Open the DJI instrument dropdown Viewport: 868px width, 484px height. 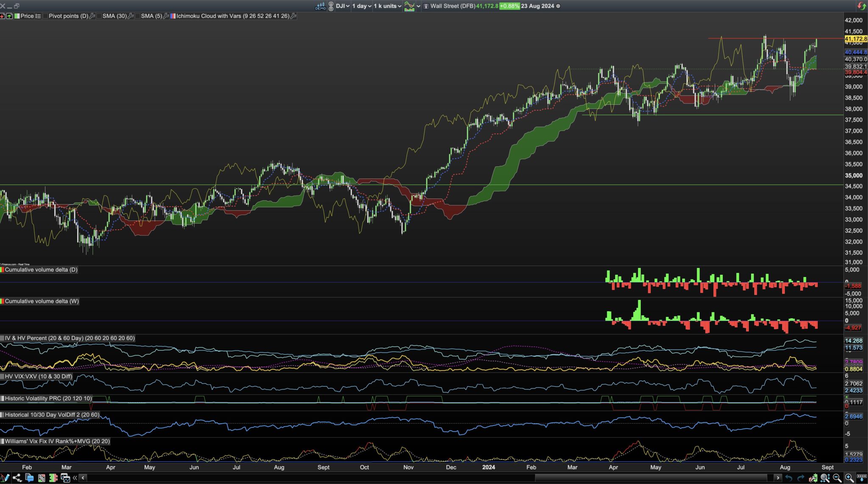(x=342, y=6)
